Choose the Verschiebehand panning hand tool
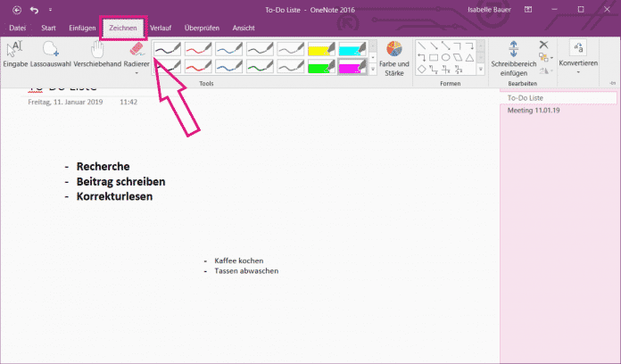This screenshot has height=364, width=621. pos(97,55)
